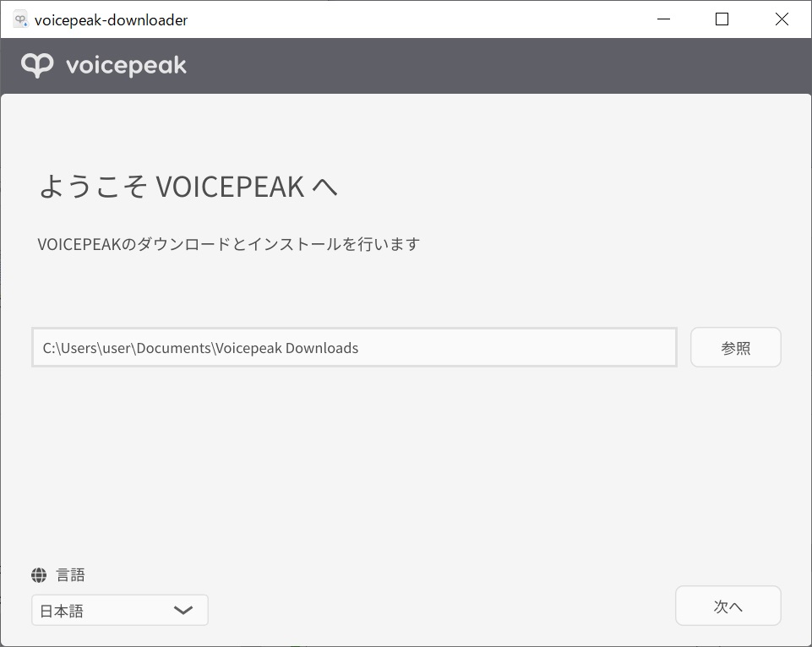Minimize the voicepeak-downloader window
This screenshot has width=812, height=647.
coord(663,19)
